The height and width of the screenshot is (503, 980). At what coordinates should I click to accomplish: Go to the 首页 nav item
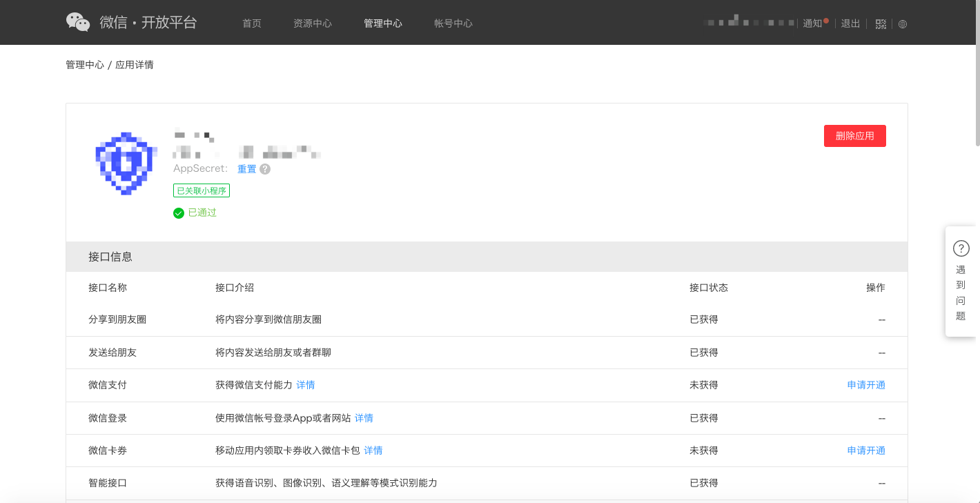click(252, 23)
